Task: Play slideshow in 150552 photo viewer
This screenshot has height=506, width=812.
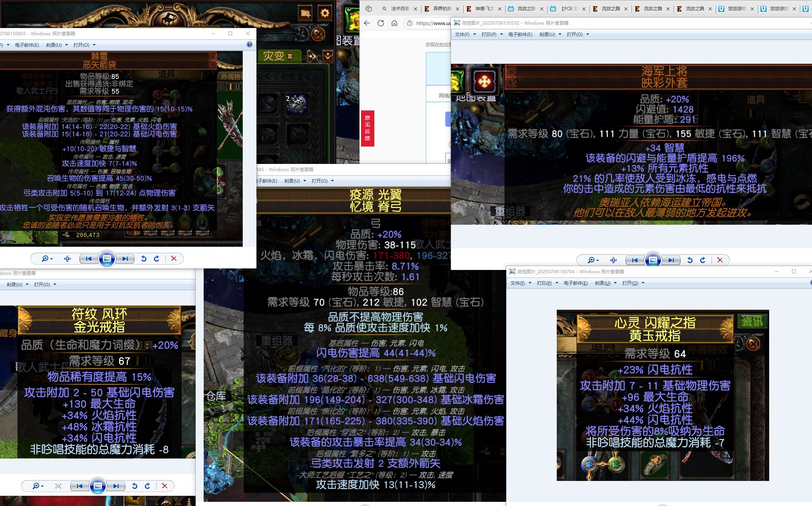Action: 653,260
